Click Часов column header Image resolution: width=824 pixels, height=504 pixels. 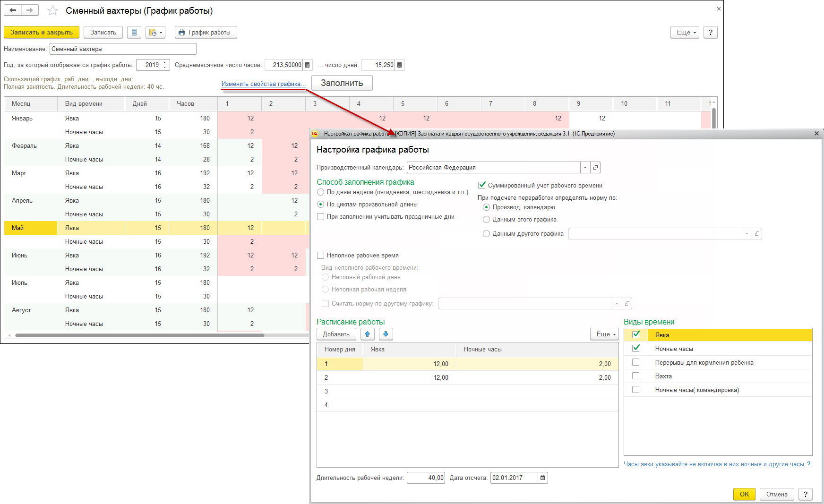(x=193, y=103)
